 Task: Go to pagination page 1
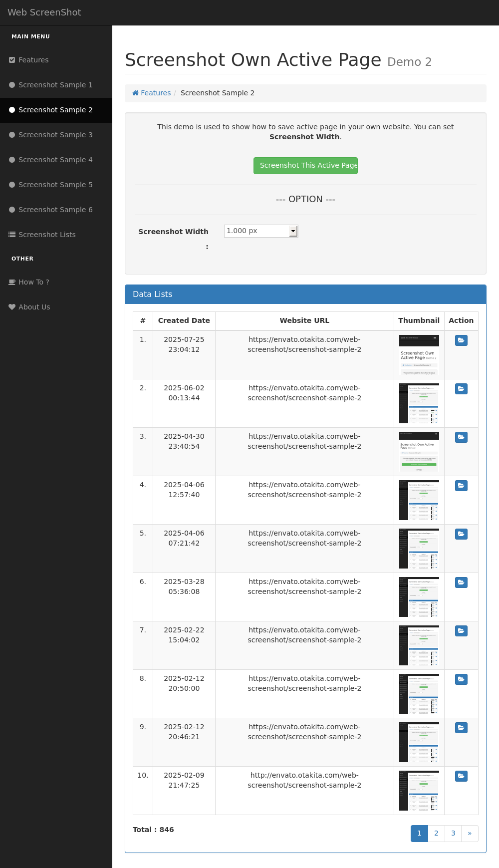(x=419, y=834)
